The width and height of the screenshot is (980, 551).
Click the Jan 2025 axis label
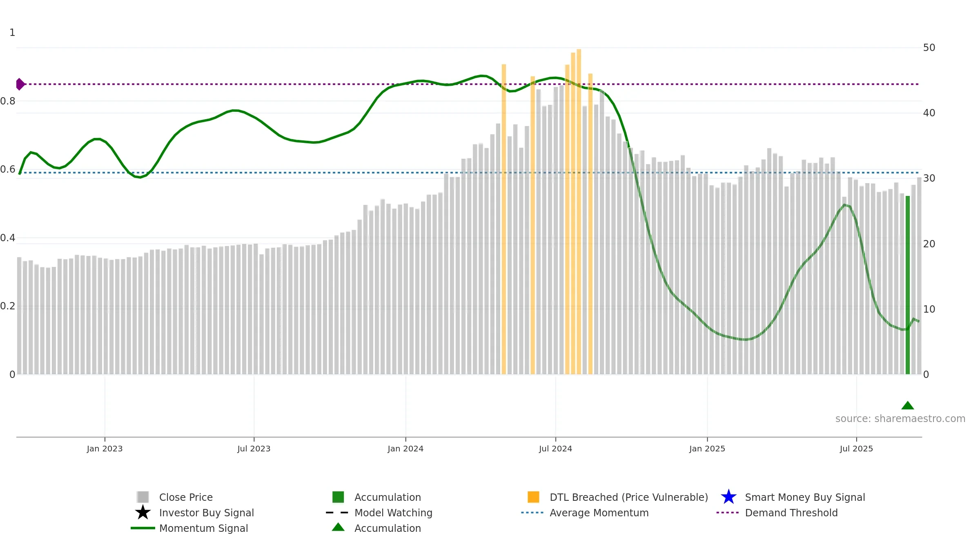(707, 449)
